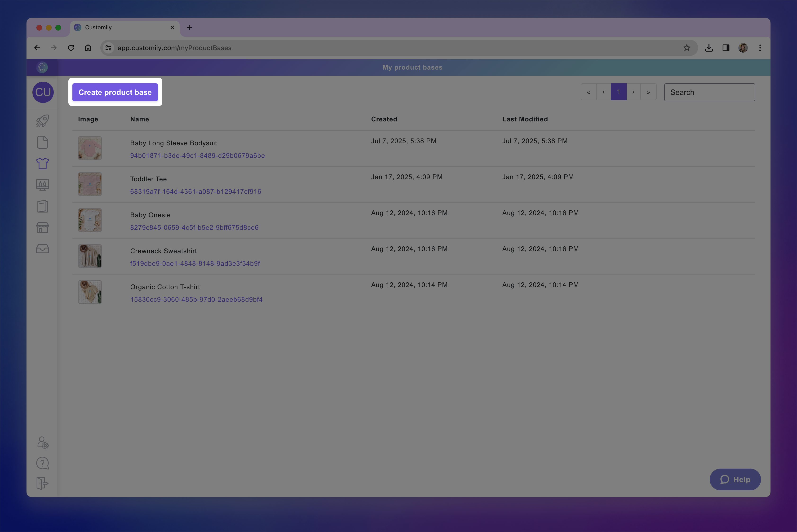Click the Search input field
This screenshot has width=797, height=532.
709,92
